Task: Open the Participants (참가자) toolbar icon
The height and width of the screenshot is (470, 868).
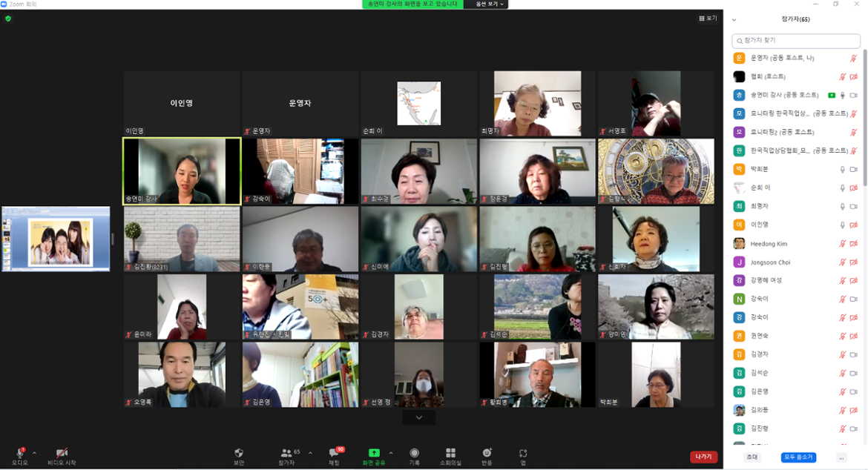Action: [286, 453]
